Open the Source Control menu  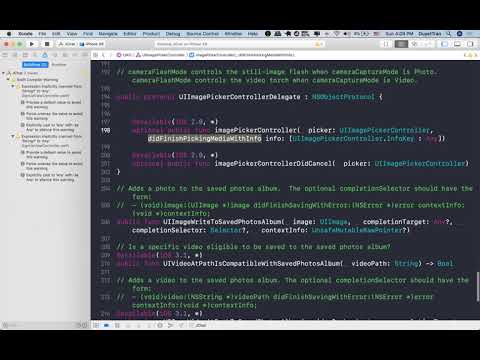(x=203, y=34)
